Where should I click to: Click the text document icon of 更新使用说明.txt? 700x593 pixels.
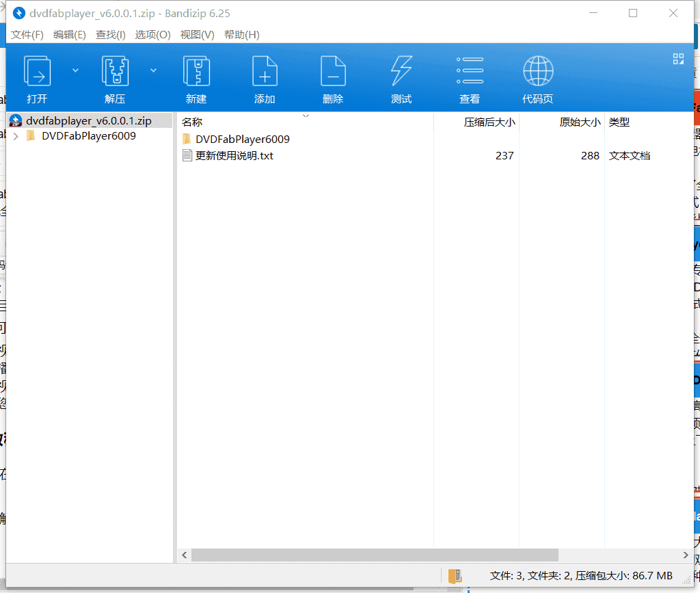point(187,155)
